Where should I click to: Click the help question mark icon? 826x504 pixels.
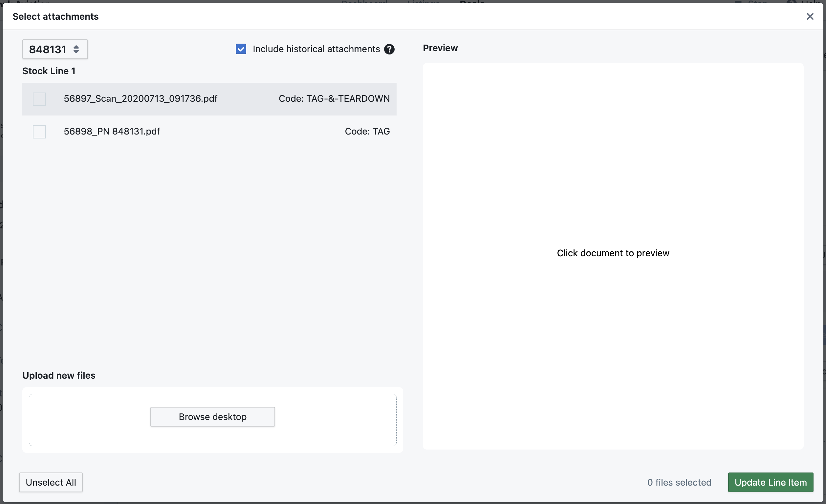[389, 49]
